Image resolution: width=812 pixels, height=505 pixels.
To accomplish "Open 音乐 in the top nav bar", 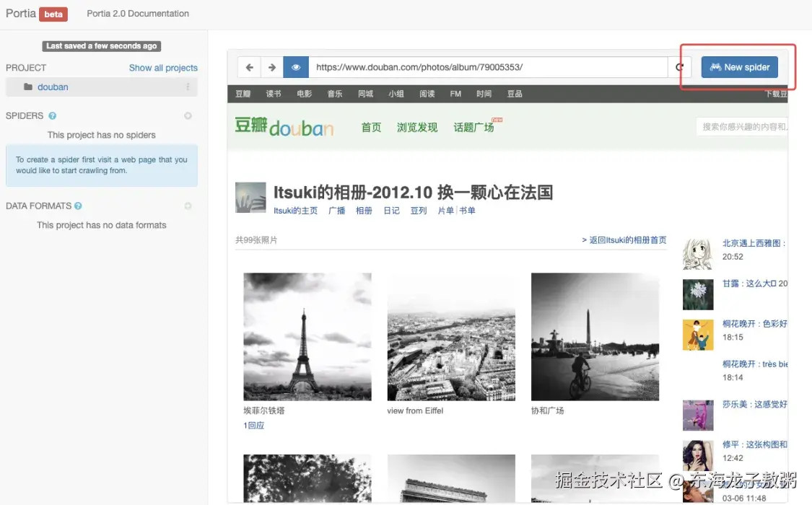I will (334, 94).
